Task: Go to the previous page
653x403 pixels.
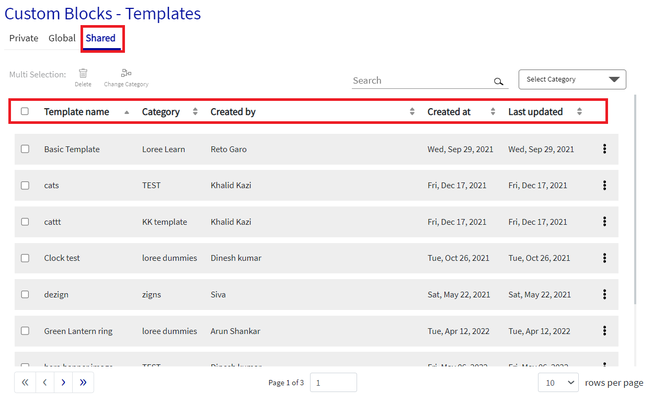Action: [45, 382]
